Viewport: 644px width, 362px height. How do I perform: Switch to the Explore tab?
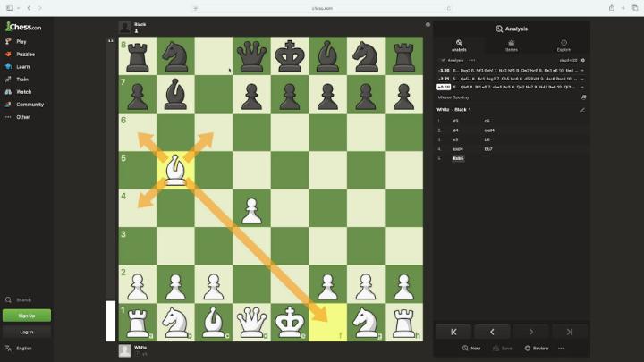click(x=563, y=46)
